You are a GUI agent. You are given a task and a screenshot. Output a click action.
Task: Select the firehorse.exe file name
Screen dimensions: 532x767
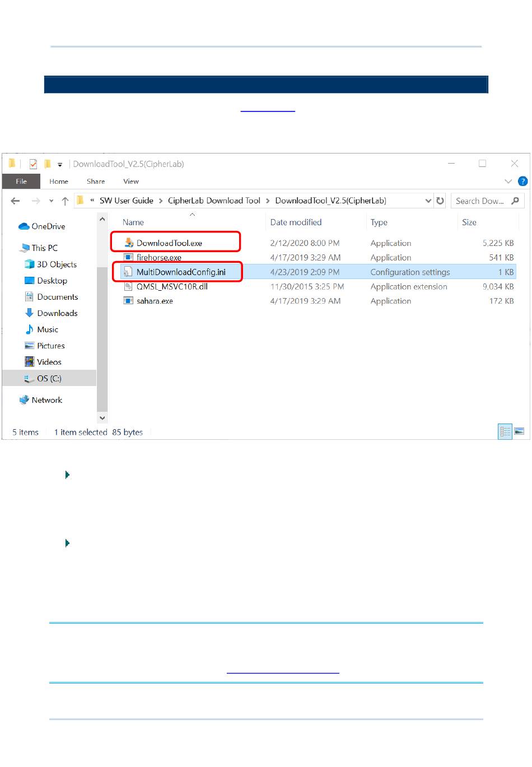tap(159, 258)
